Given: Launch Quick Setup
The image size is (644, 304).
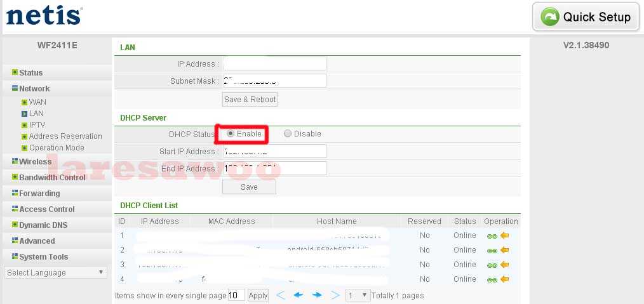Looking at the screenshot, I should point(586,17).
